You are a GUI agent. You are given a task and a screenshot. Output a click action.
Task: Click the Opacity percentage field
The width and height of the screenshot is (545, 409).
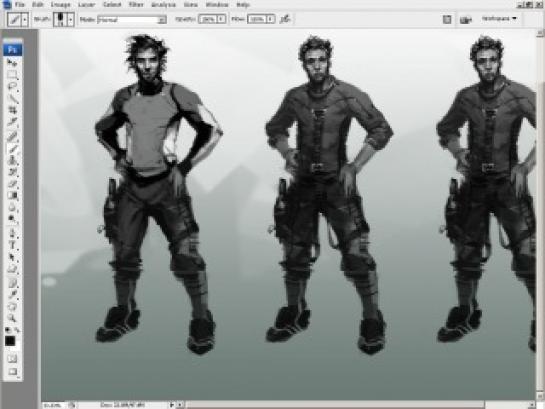click(208, 19)
